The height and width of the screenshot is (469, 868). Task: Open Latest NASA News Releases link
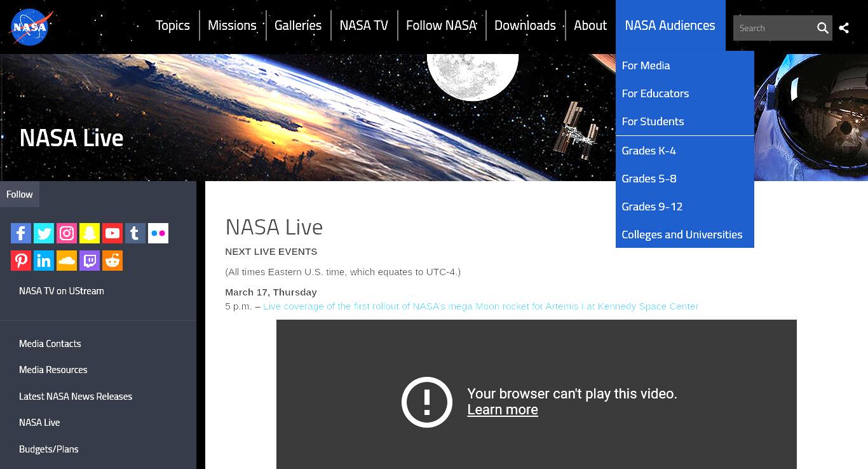coord(76,397)
